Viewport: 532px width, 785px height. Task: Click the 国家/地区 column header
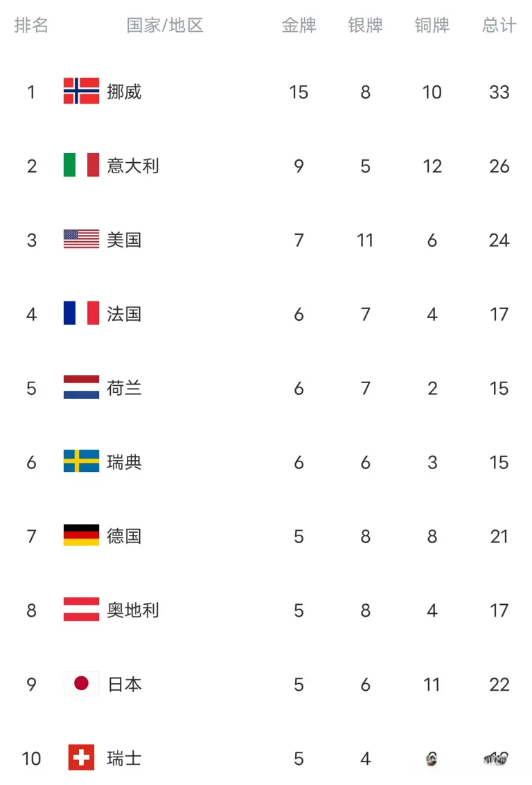tap(165, 25)
